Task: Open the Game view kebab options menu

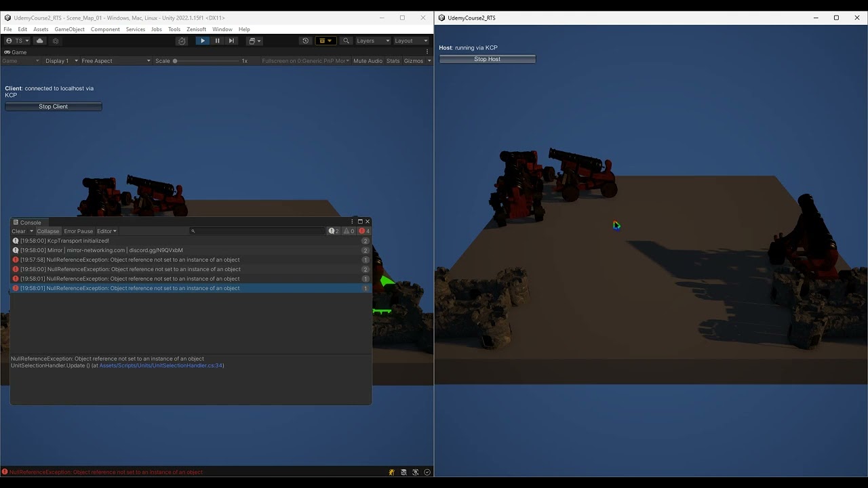Action: tap(427, 52)
